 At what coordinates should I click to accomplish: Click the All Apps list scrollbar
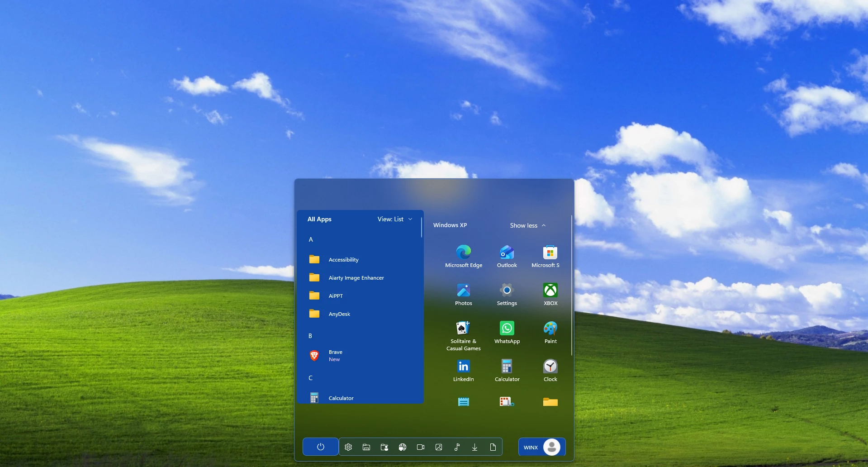(x=422, y=227)
